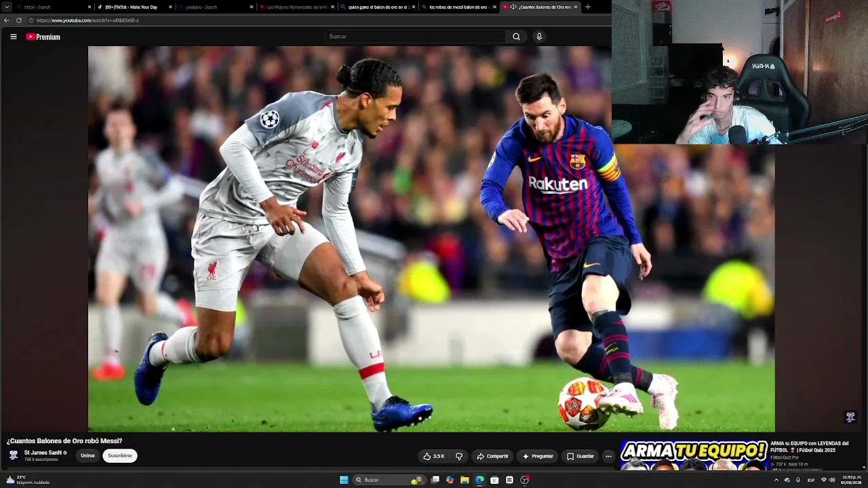
Task: Click the page scrollbar down arrow
Action: 864,467
